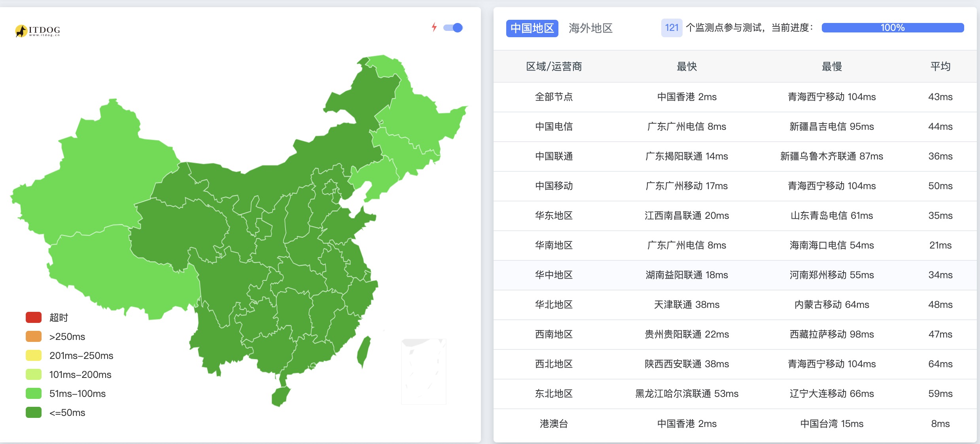Click the ITDOG logo

[x=38, y=30]
